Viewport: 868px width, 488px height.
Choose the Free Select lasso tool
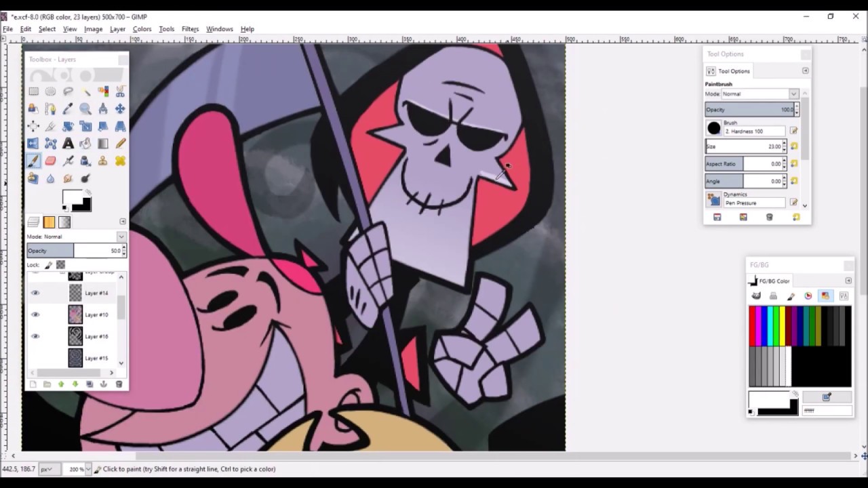(x=68, y=91)
